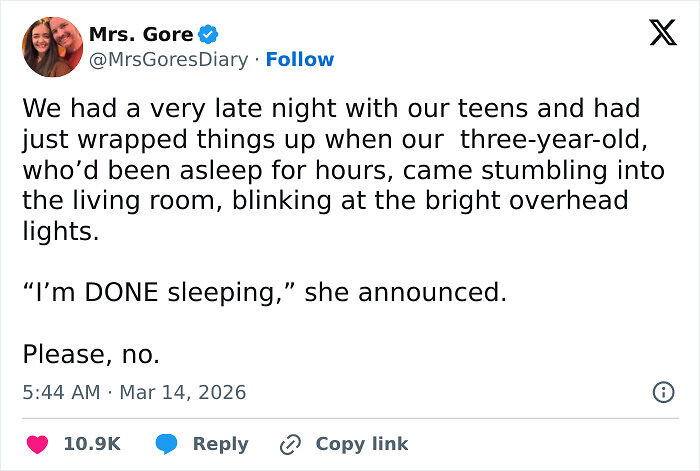Open the tweet info circle icon

click(662, 392)
